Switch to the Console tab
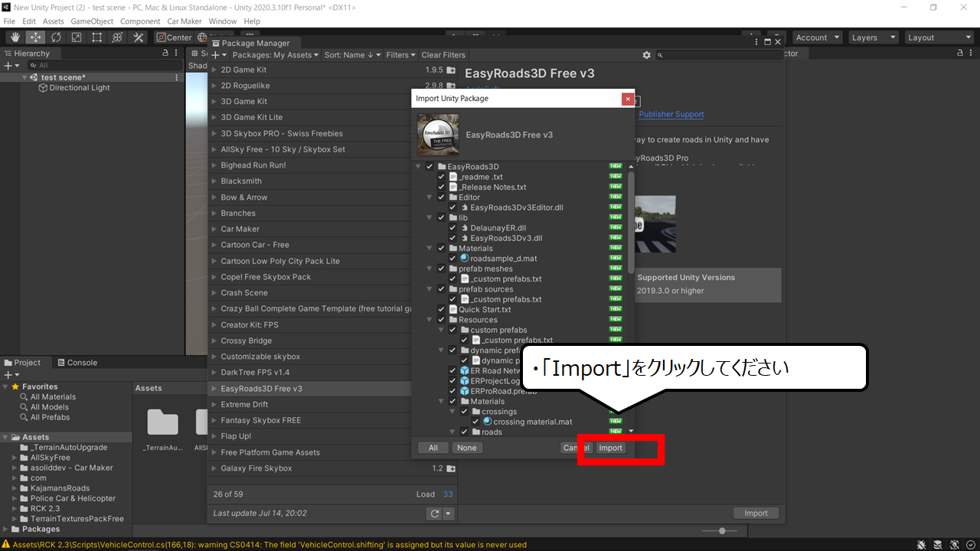The width and height of the screenshot is (980, 551). [77, 363]
